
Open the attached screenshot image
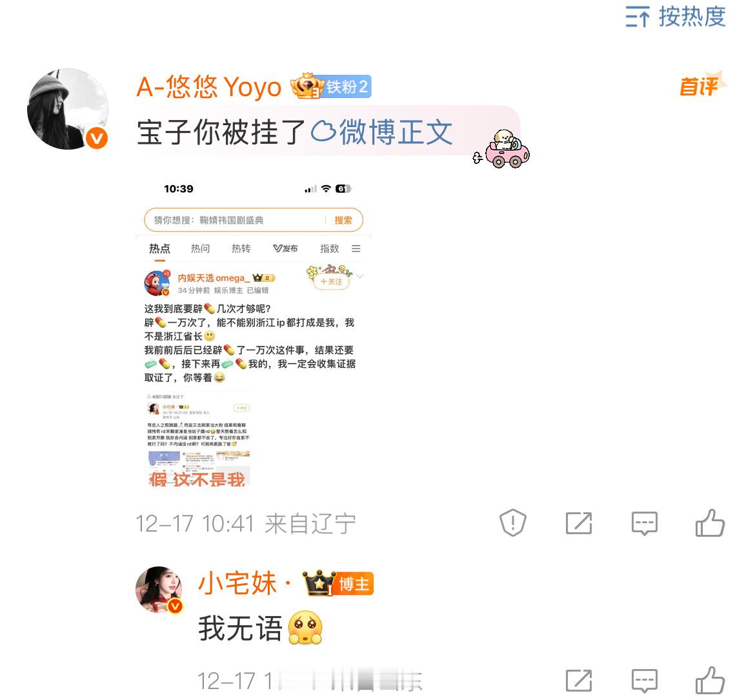tap(254, 335)
